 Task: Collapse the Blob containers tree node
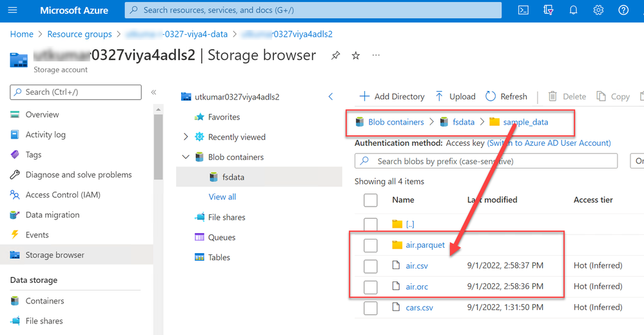pyautogui.click(x=186, y=157)
